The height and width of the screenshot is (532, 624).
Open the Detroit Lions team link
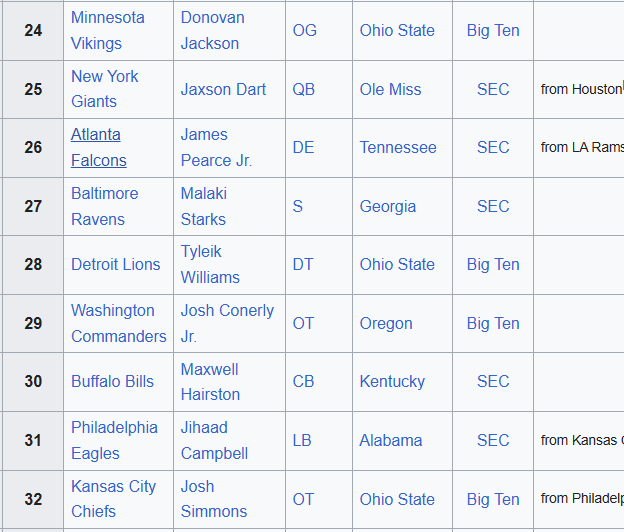tap(115, 264)
